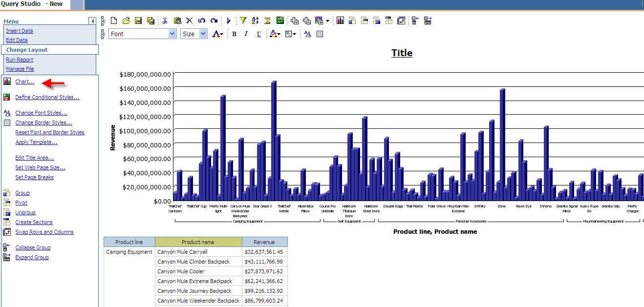Open the Size dropdown
This screenshot has height=307, width=644.
[x=203, y=34]
